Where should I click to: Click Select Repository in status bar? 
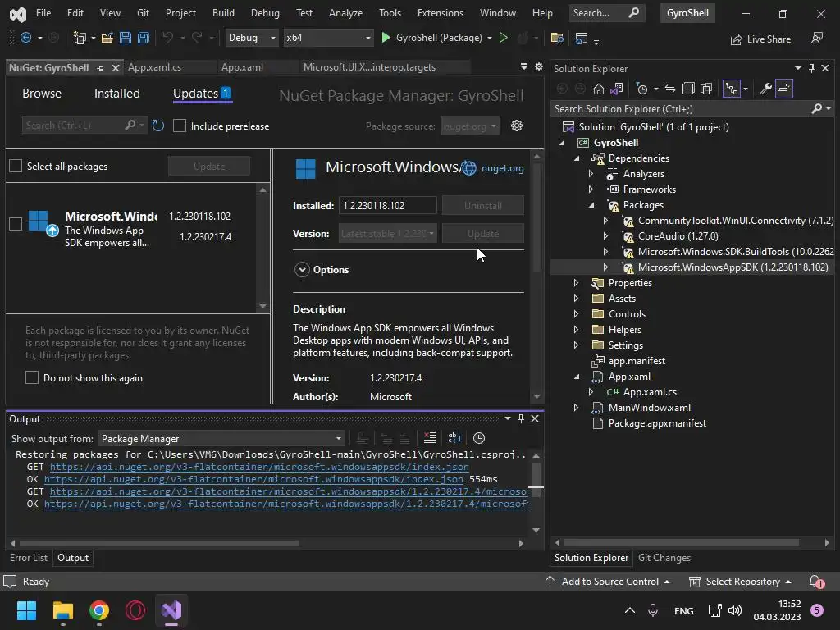click(740, 582)
